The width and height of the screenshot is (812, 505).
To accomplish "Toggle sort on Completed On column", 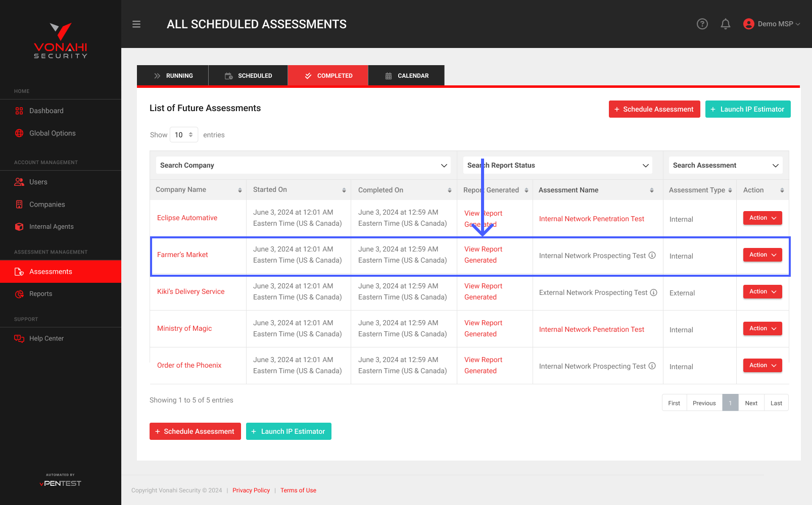I will click(449, 190).
